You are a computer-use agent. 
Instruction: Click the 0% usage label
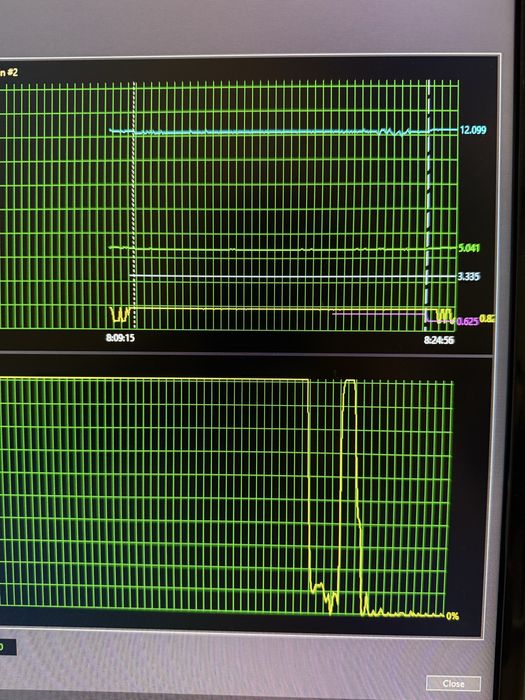click(452, 616)
